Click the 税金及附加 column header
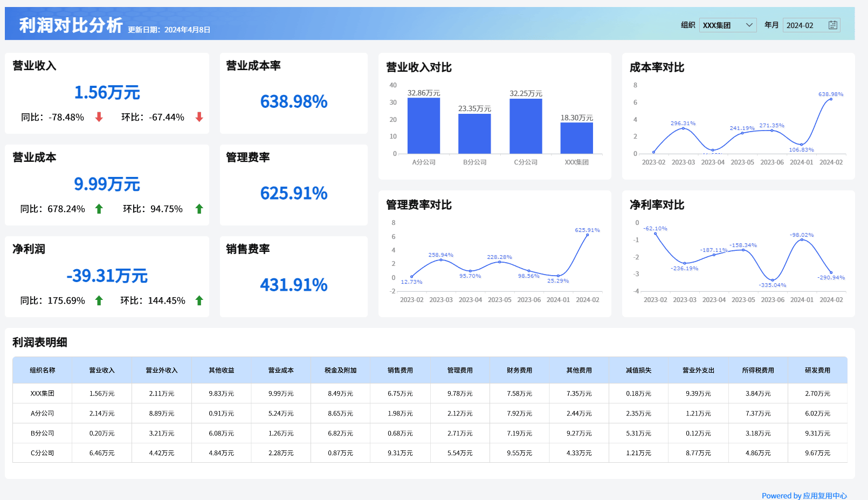This screenshot has width=868, height=500. click(x=341, y=370)
